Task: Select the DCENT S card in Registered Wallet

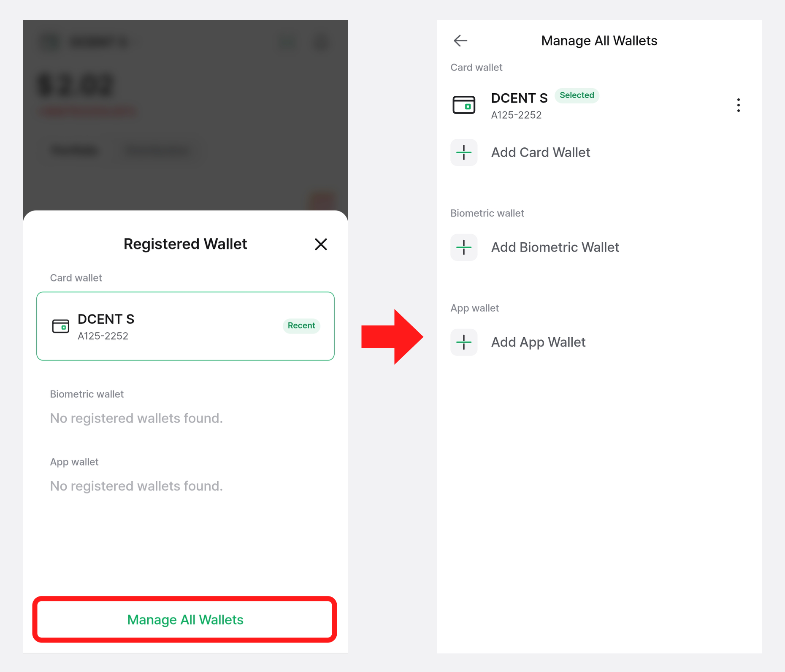Action: (x=185, y=326)
